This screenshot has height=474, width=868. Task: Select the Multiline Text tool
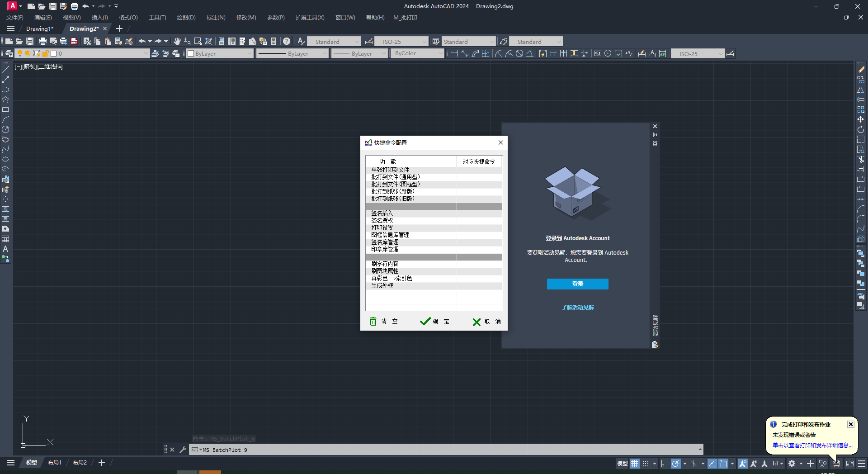coord(5,249)
